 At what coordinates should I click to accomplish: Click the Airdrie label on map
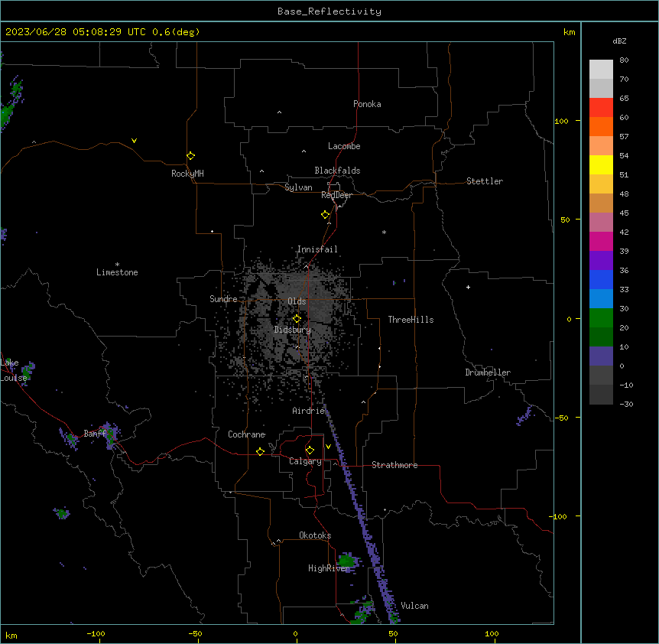[x=309, y=411]
